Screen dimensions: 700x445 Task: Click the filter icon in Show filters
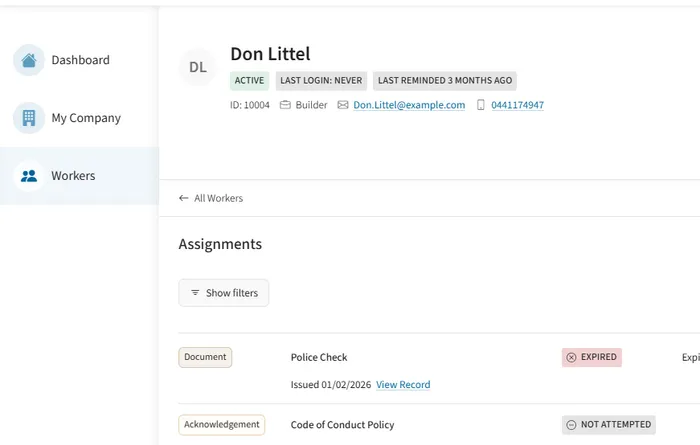[195, 293]
